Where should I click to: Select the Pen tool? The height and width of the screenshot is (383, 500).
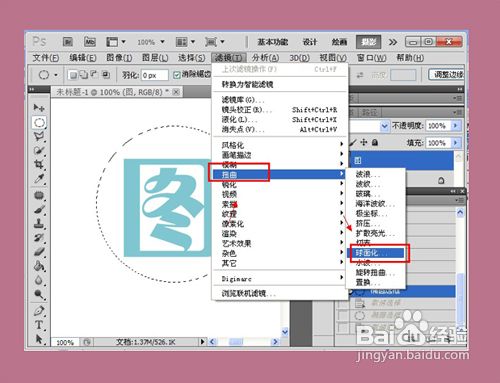click(39, 311)
